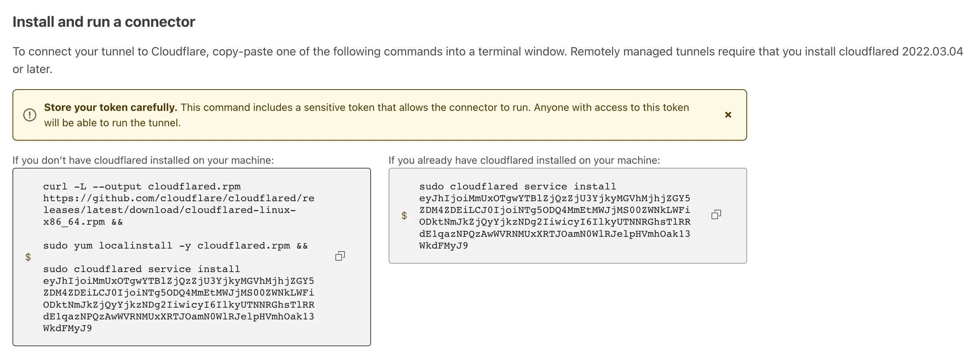Select the token text in the right block
Image resolution: width=980 pixels, height=362 pixels.
coord(555,222)
